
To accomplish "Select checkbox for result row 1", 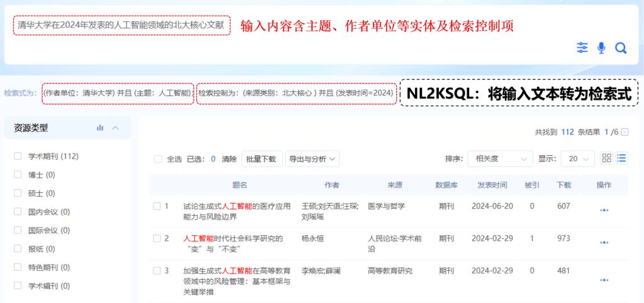I will coord(157,206).
